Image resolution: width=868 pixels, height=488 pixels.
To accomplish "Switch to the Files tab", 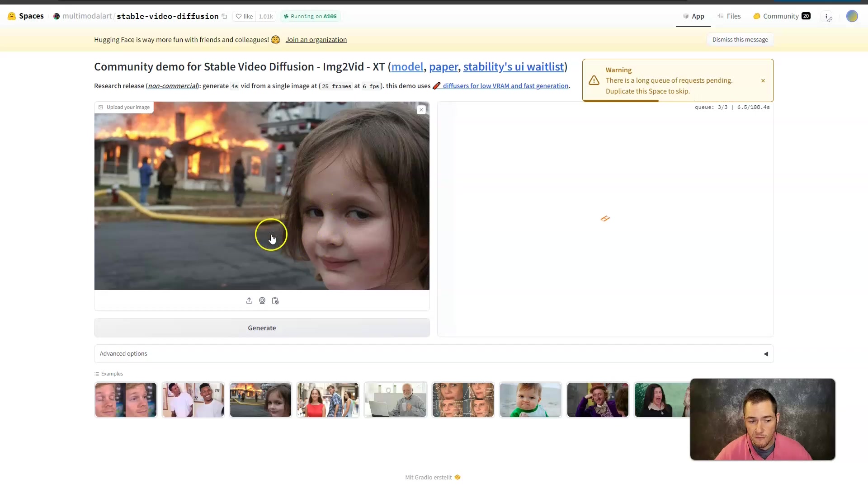I will tap(729, 16).
